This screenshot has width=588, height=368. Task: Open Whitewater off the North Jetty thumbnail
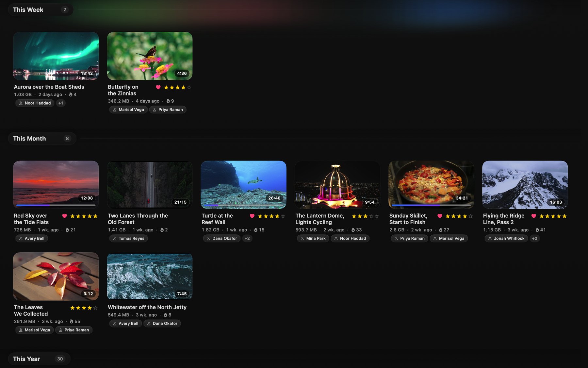pos(150,276)
